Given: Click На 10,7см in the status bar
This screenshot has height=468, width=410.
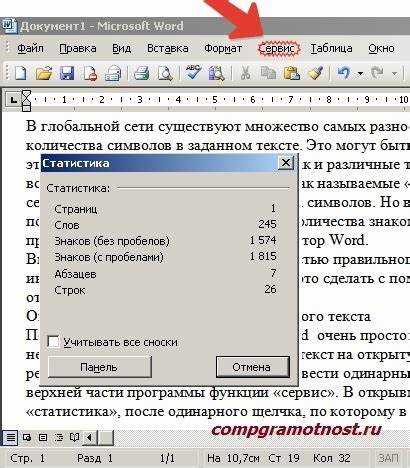Looking at the screenshot, I should (233, 458).
